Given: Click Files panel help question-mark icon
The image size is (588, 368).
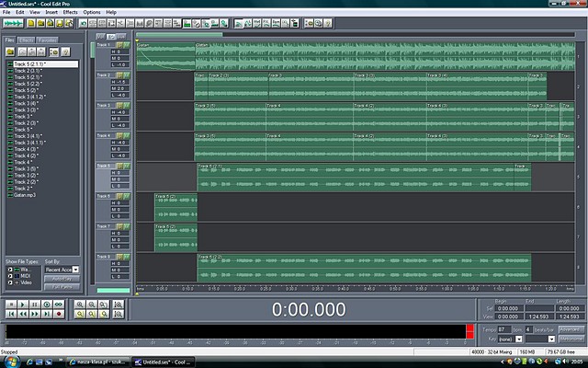Looking at the screenshot, I should point(65,52).
